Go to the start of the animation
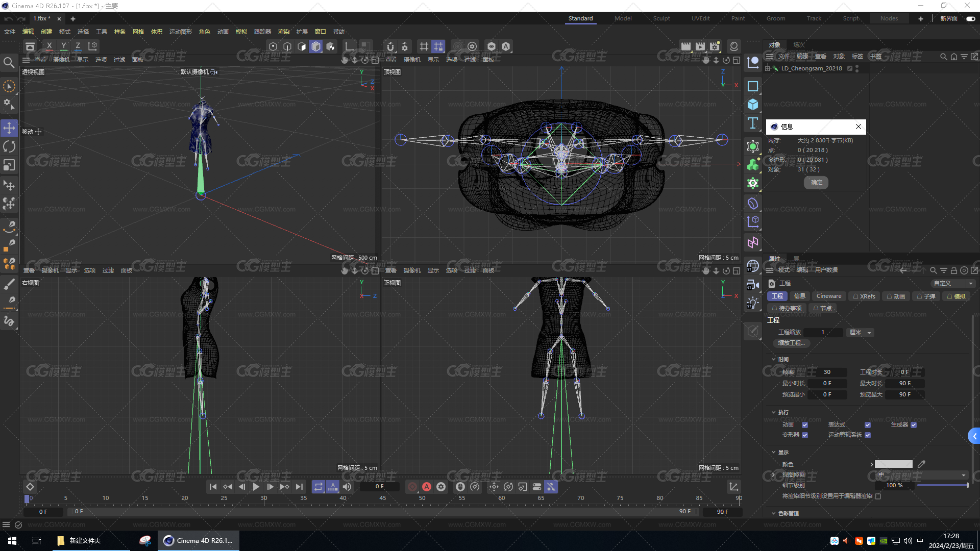980x551 pixels. pos(213,487)
